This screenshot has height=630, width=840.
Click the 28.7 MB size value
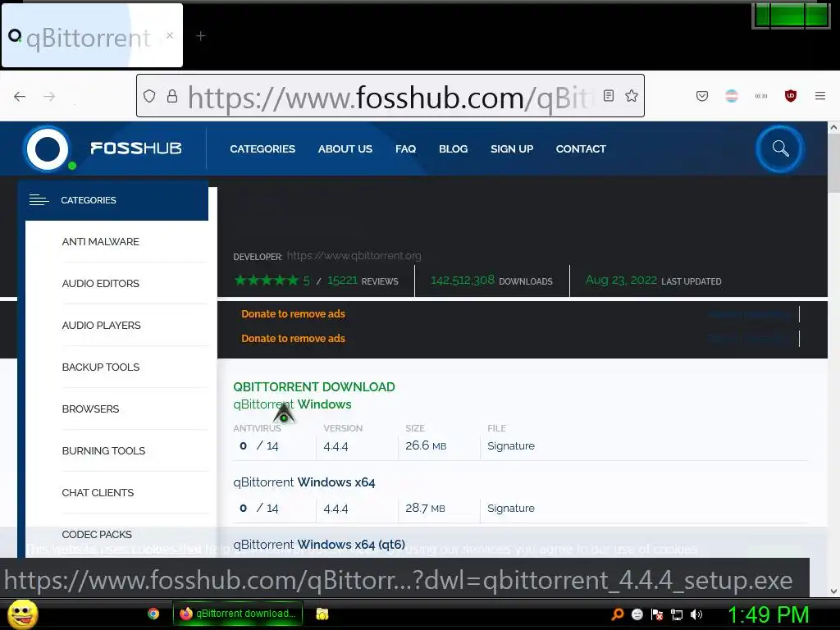[425, 508]
